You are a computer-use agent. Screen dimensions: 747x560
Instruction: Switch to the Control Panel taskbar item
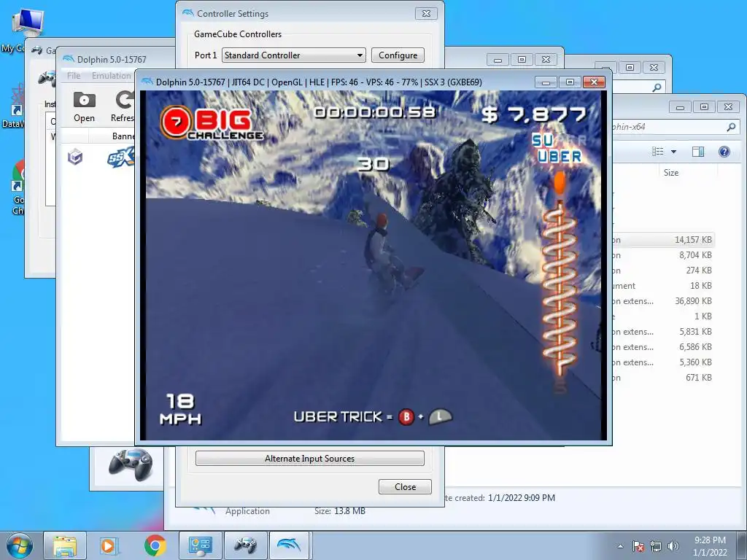(200, 545)
